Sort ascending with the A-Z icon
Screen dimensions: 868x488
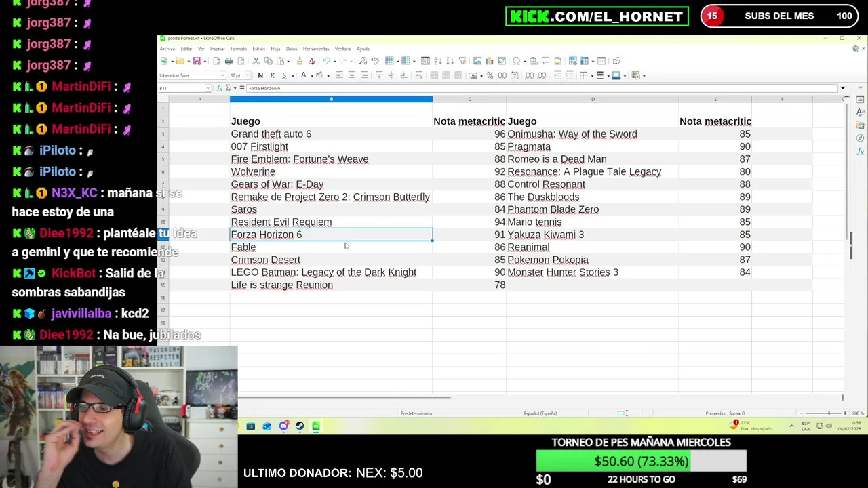click(x=438, y=61)
